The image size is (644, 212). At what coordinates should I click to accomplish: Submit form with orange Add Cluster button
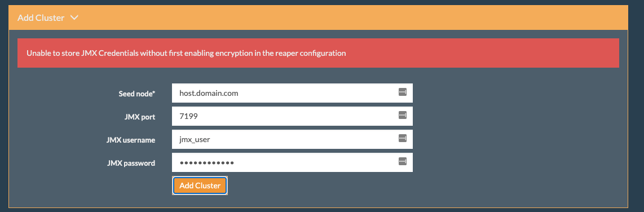200,185
